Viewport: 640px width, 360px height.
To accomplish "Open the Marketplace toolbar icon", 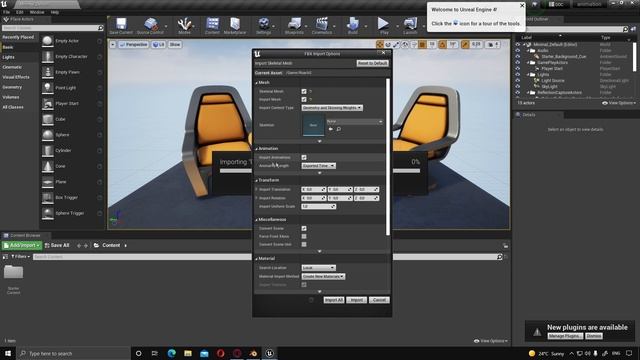I will pyautogui.click(x=235, y=26).
